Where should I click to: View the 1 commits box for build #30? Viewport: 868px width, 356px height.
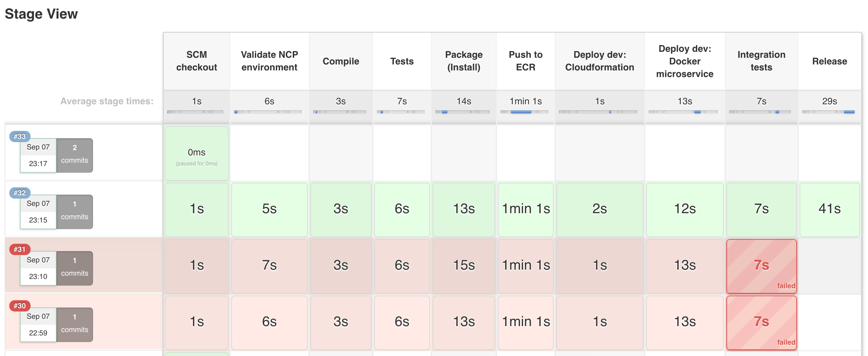(74, 325)
